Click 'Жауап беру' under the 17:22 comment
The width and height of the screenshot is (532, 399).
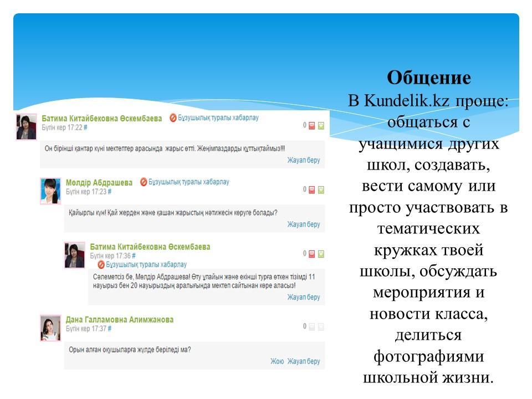[x=304, y=160]
